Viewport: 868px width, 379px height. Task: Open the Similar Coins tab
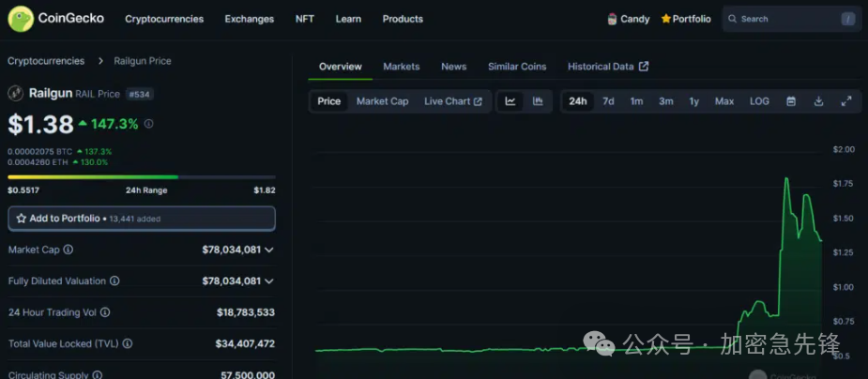(x=517, y=67)
